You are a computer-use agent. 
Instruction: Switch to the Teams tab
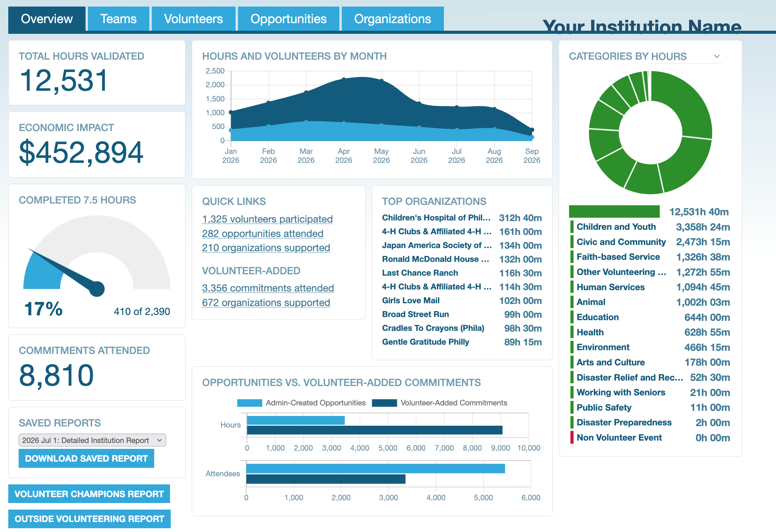(x=118, y=19)
